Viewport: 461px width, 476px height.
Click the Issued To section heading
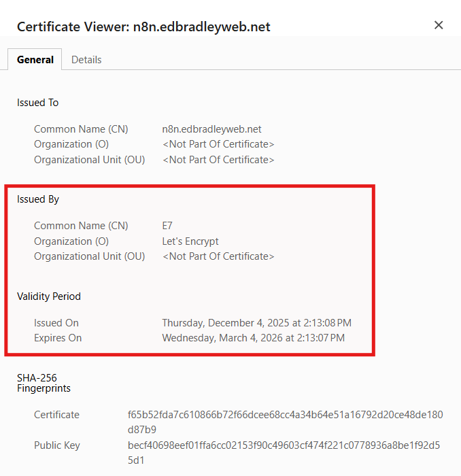pyautogui.click(x=38, y=103)
